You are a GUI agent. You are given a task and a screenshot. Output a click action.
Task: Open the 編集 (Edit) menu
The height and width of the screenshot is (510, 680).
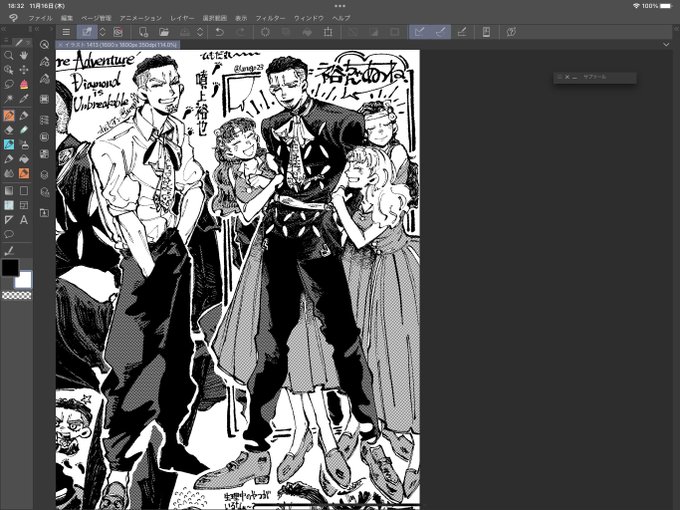67,18
